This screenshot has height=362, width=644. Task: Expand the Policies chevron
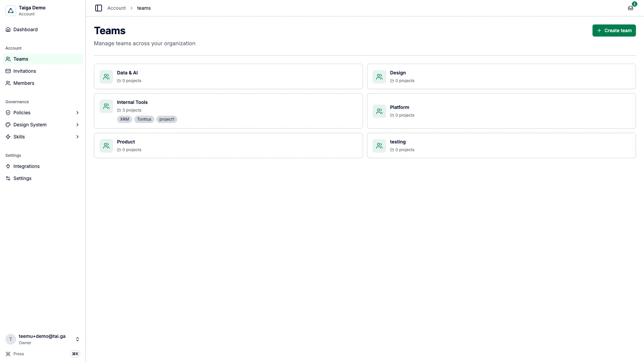(77, 113)
